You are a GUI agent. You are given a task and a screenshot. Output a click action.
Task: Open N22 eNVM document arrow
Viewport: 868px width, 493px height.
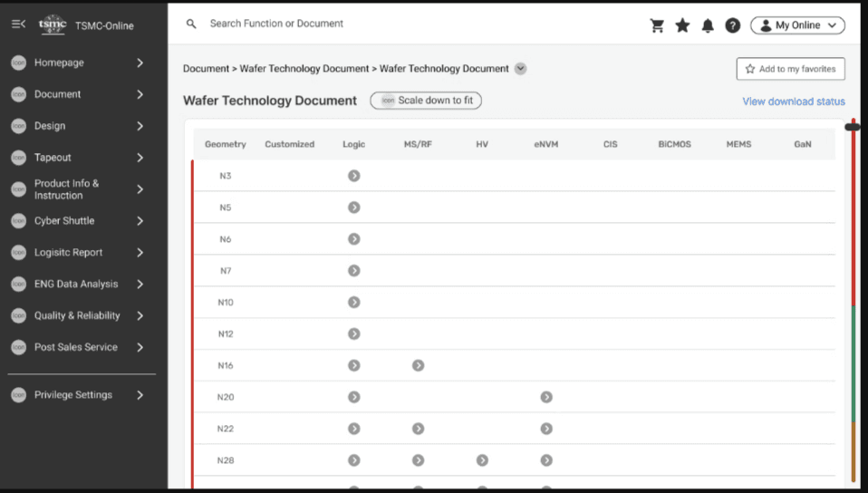[546, 428]
